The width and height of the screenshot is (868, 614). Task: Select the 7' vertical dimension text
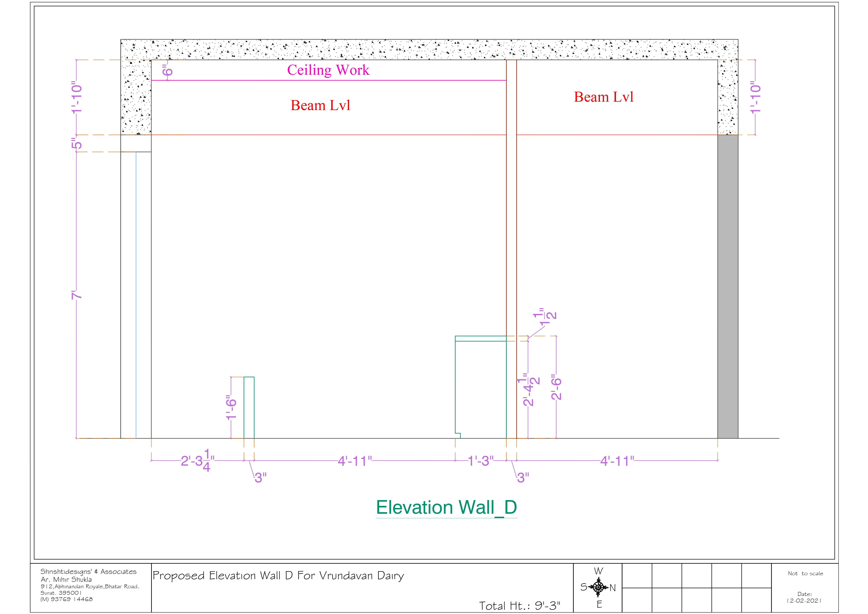point(77,295)
